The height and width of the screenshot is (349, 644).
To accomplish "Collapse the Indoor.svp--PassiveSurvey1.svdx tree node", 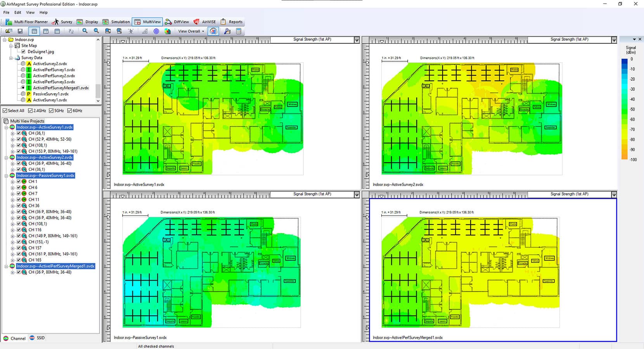I will (x=6, y=175).
